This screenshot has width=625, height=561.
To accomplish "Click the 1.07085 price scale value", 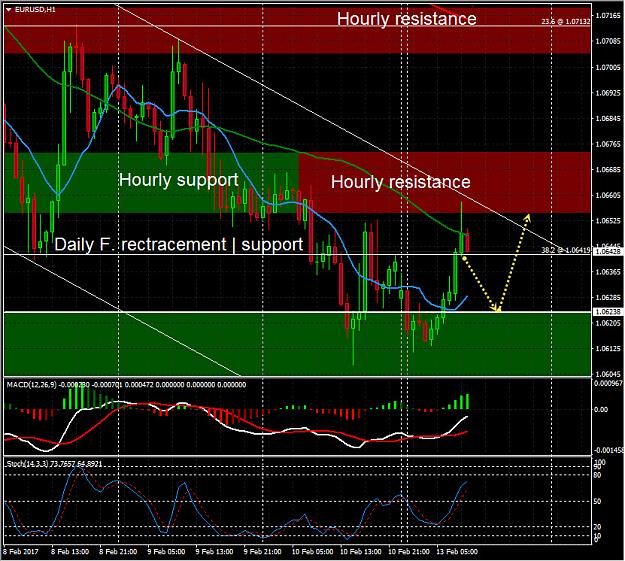I will tap(608, 41).
